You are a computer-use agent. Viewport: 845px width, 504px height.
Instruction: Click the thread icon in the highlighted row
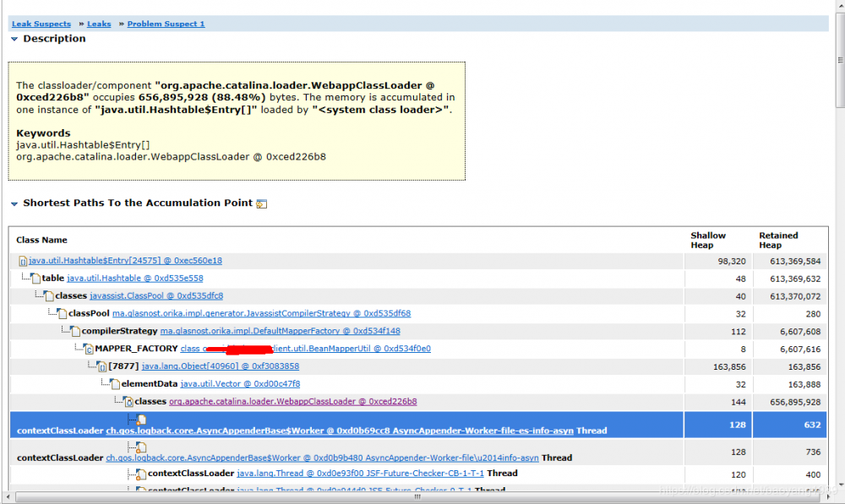[141, 420]
